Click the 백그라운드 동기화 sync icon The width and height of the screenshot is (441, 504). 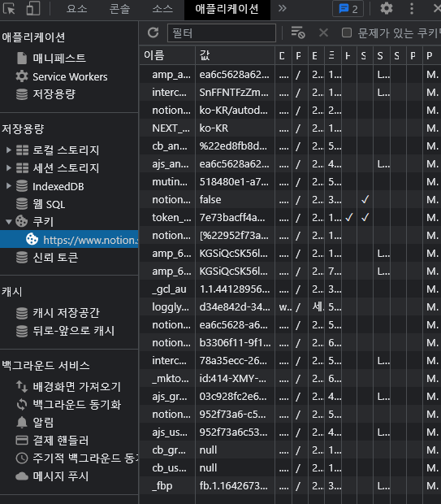click(22, 404)
